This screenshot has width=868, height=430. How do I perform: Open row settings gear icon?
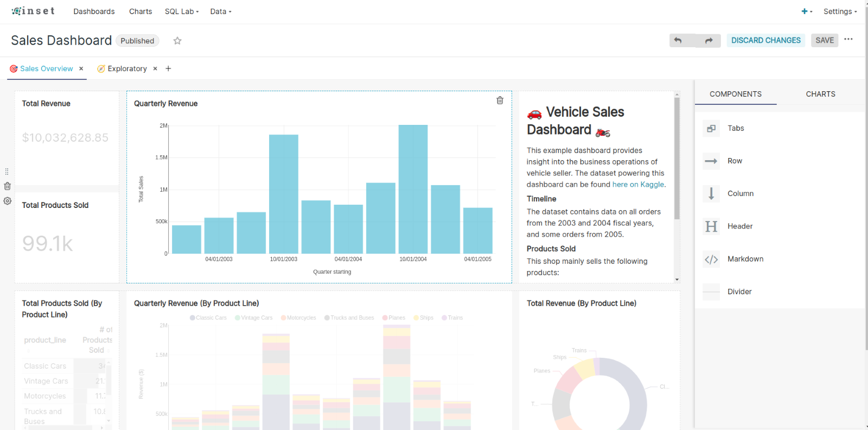(x=7, y=201)
